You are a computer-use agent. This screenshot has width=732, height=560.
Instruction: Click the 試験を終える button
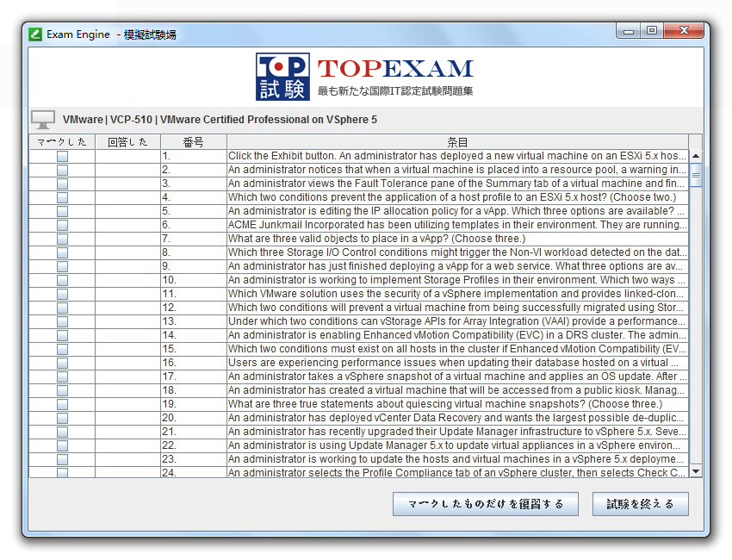click(x=641, y=504)
